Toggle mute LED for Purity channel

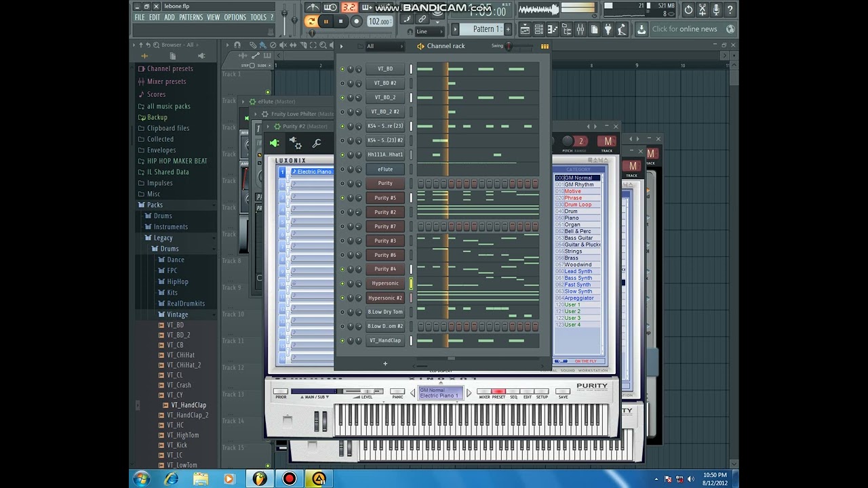(342, 184)
